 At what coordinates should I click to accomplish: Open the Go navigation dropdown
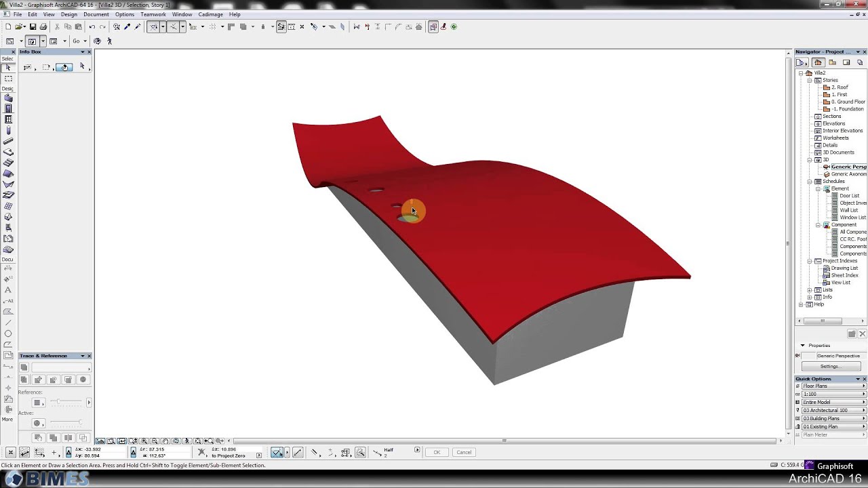(79, 41)
